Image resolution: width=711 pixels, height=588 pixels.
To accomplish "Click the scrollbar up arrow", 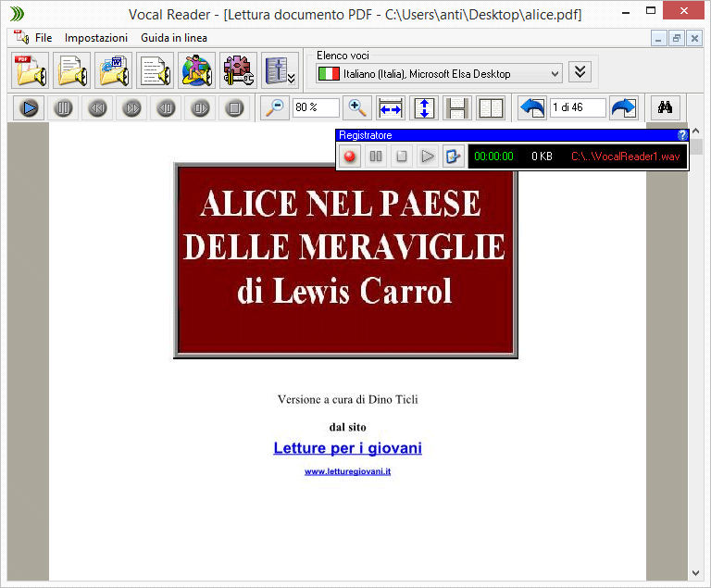I will [x=696, y=131].
